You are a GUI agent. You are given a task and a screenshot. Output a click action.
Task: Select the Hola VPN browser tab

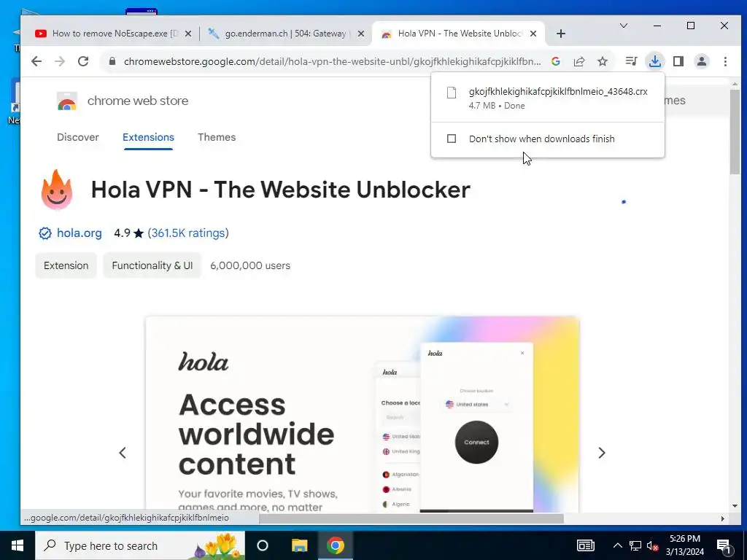tap(457, 34)
